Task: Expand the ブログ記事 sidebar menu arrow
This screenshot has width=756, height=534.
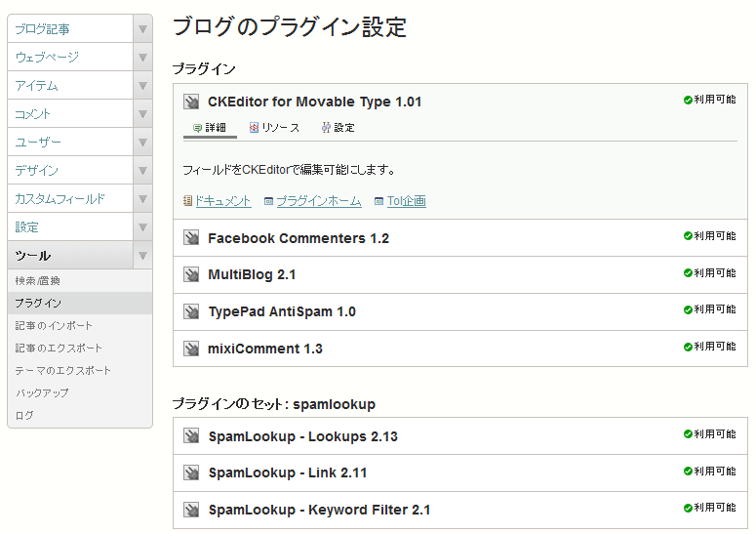Action: [x=142, y=29]
